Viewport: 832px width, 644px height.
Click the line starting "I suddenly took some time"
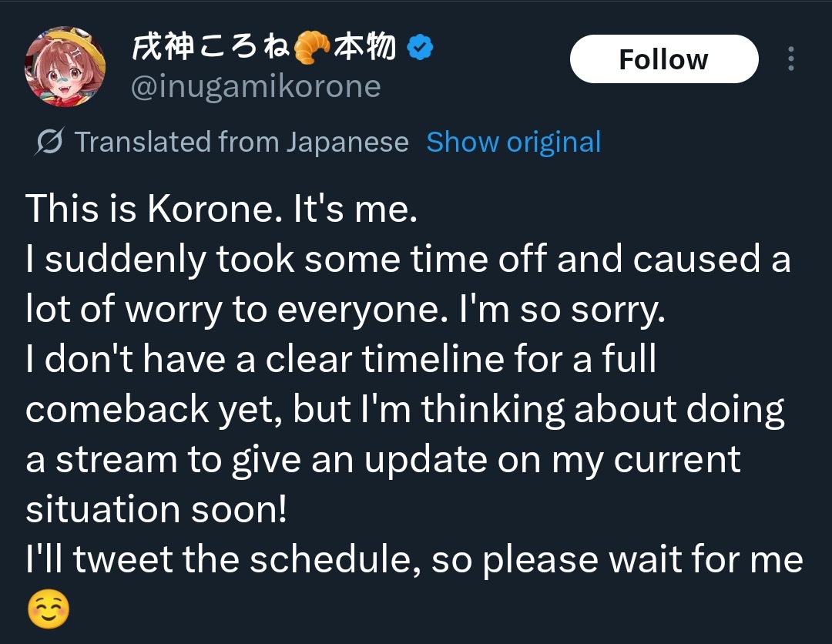pyautogui.click(x=408, y=260)
